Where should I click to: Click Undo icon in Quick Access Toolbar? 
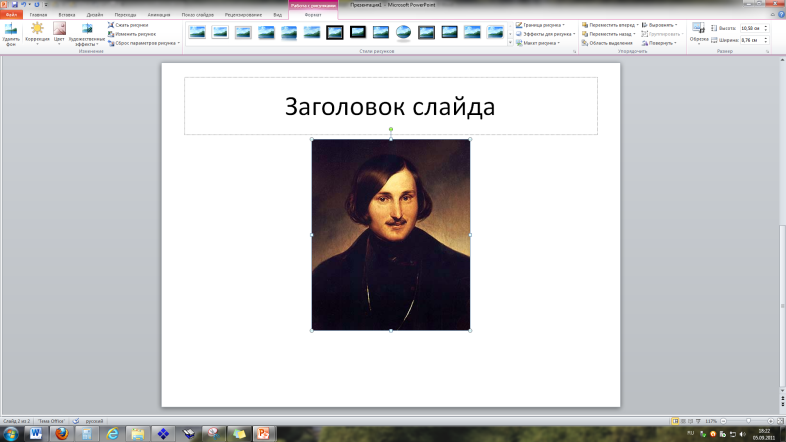tap(23, 5)
